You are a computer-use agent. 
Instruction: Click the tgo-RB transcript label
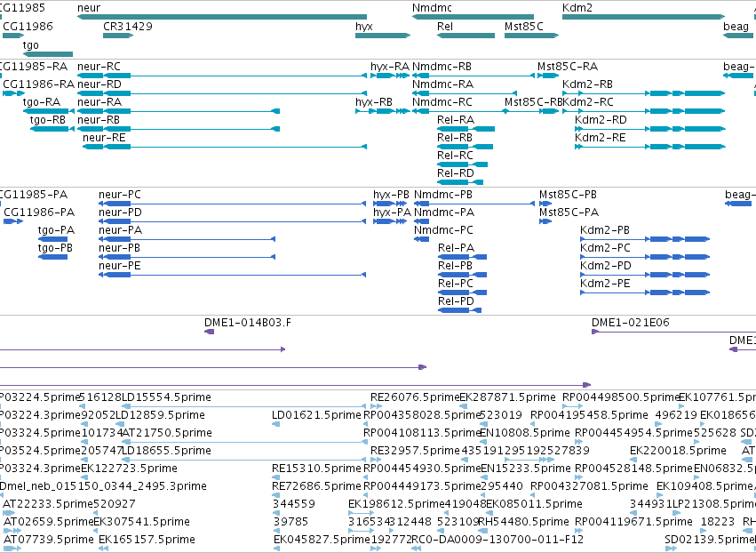[48, 120]
